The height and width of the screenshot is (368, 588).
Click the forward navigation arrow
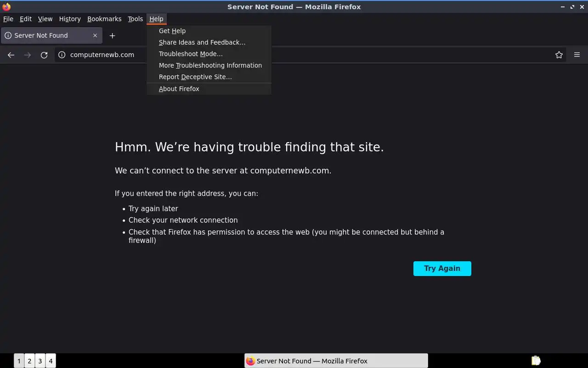[28, 55]
